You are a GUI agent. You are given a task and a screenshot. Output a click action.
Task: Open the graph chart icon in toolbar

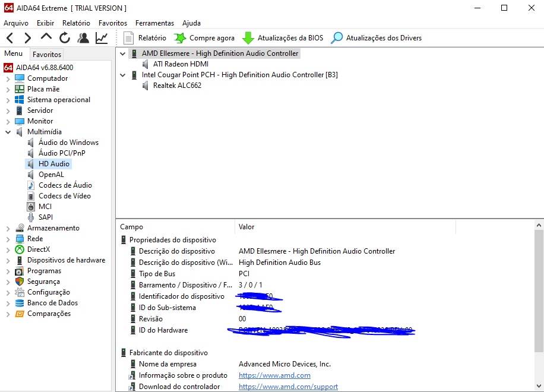pos(102,38)
